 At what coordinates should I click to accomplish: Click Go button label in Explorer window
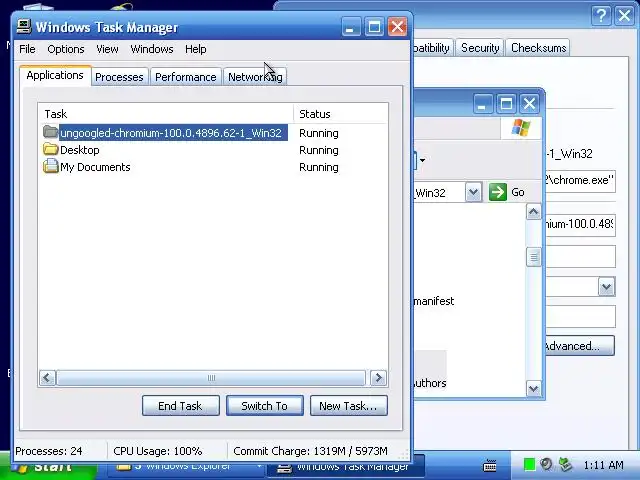(518, 192)
